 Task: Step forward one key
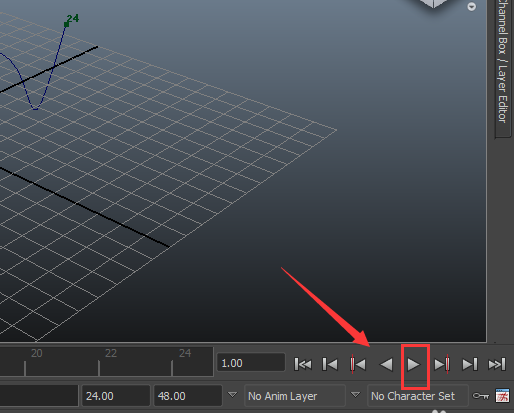coord(442,364)
